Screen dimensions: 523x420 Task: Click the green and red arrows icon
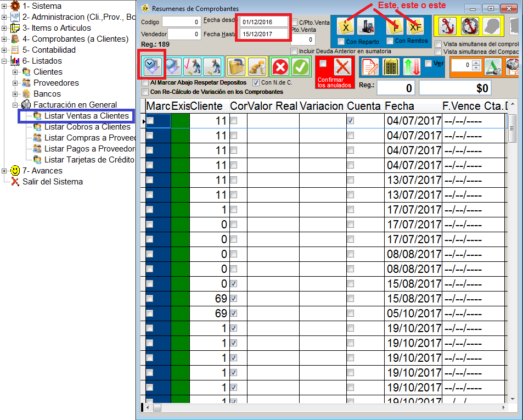tap(412, 67)
